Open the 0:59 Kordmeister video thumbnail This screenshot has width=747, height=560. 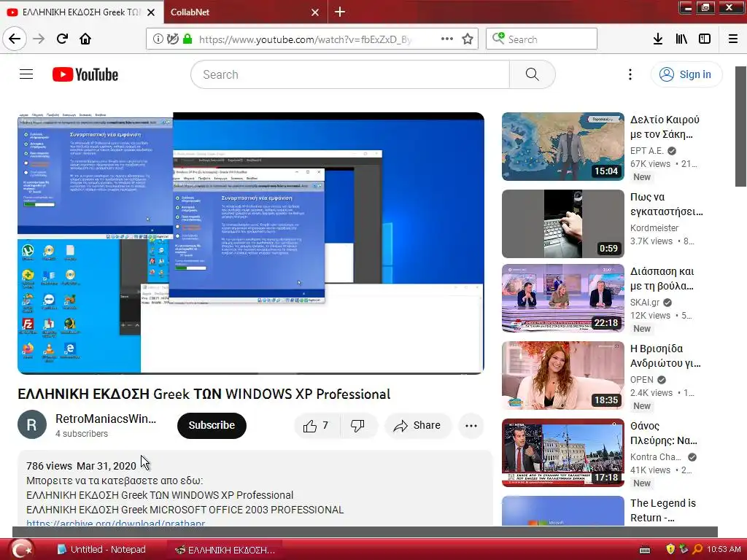pos(562,224)
